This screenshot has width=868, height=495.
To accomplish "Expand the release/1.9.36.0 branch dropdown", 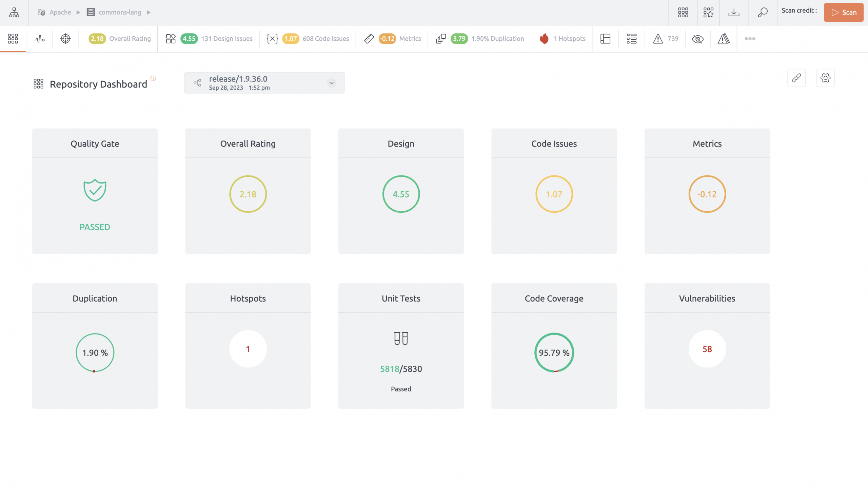I will coord(331,83).
